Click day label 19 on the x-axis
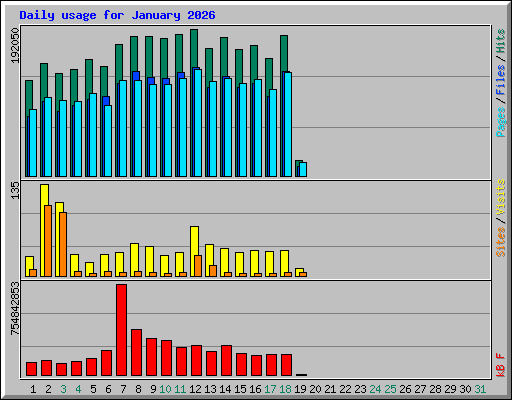Viewport: 512px width, 400px height. pos(300,389)
